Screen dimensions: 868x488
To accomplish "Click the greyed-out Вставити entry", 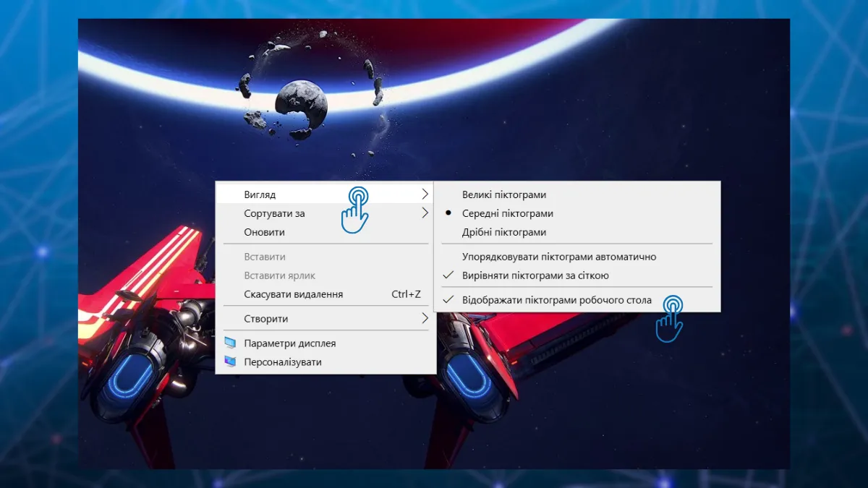I will [x=325, y=257].
